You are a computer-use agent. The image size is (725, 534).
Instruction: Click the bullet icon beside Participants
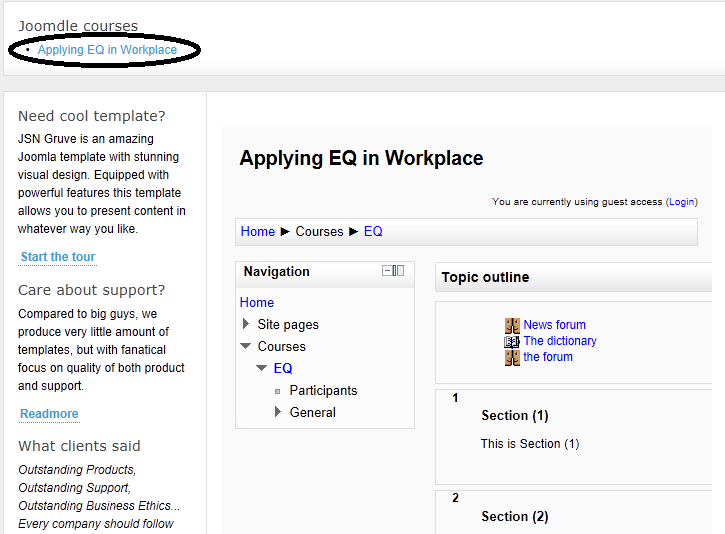point(278,391)
